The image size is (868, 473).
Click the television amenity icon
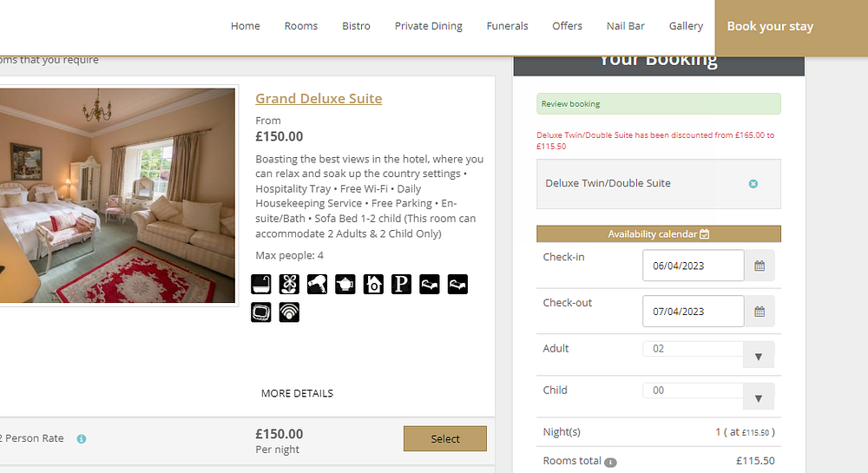261,312
